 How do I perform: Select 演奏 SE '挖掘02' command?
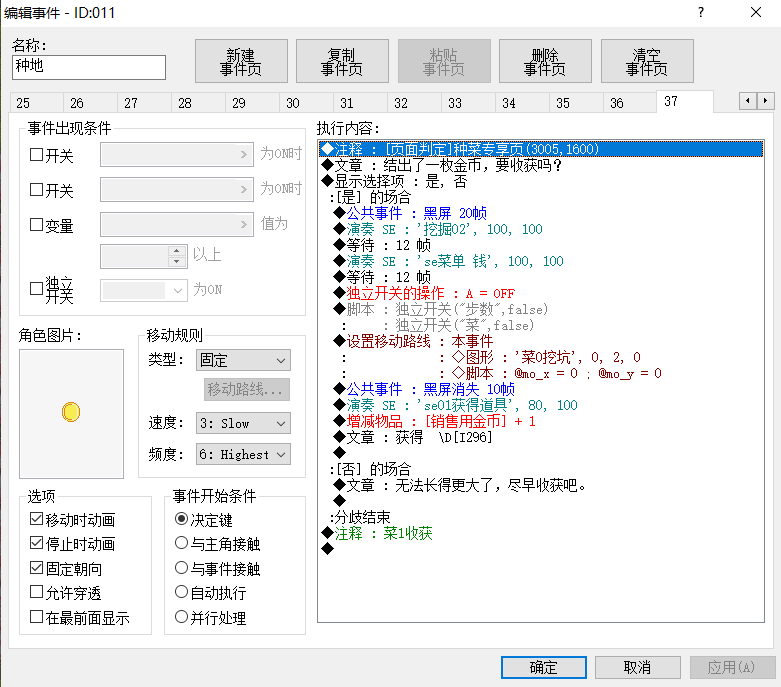(x=541, y=229)
